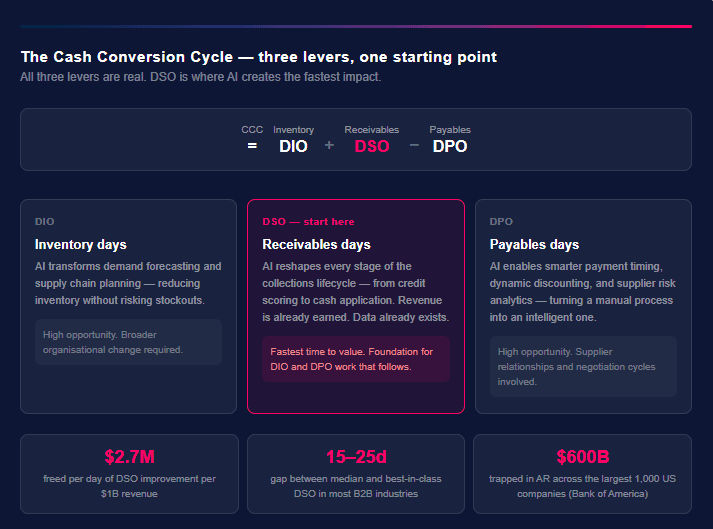Click the $600B trapped in AR figure

click(x=582, y=457)
